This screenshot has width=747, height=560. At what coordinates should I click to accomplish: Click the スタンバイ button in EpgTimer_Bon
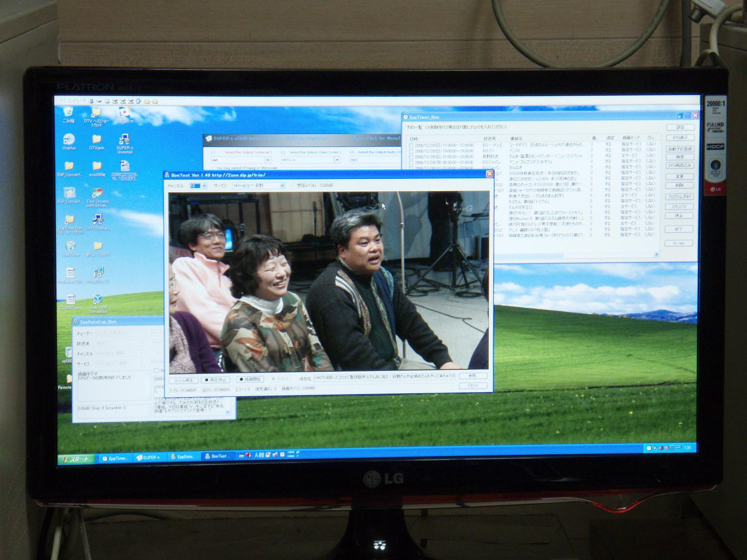pyautogui.click(x=680, y=207)
